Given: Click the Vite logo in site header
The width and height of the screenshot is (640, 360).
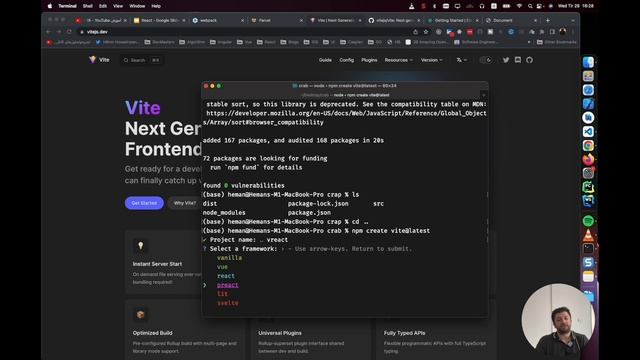Looking at the screenshot, I should 99,60.
